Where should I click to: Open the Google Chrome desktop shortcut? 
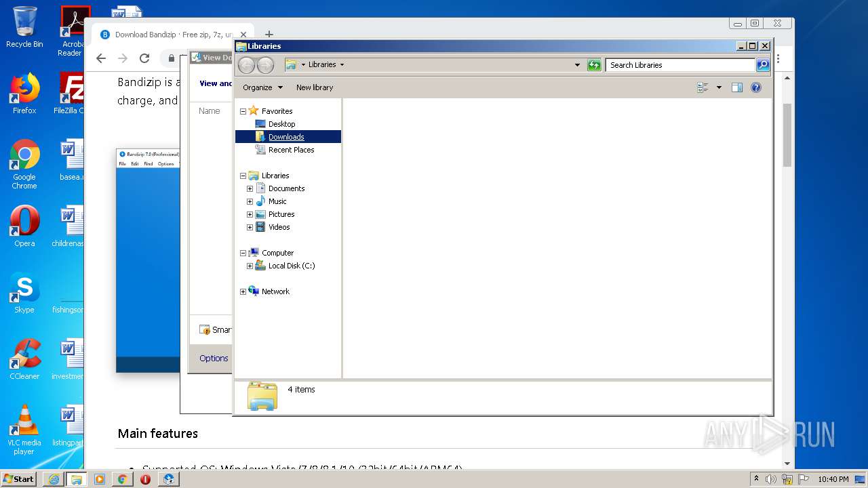click(24, 164)
